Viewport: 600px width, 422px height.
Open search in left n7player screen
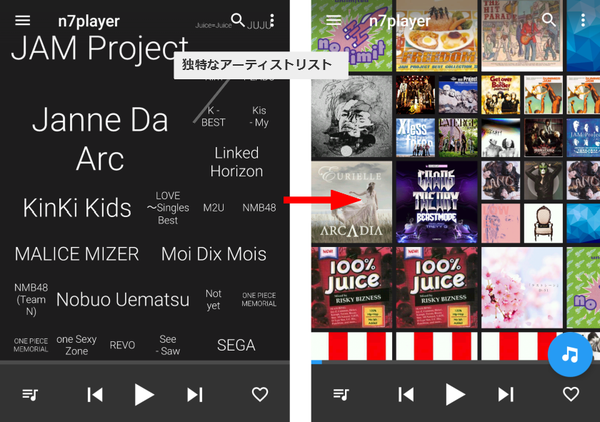pos(238,20)
